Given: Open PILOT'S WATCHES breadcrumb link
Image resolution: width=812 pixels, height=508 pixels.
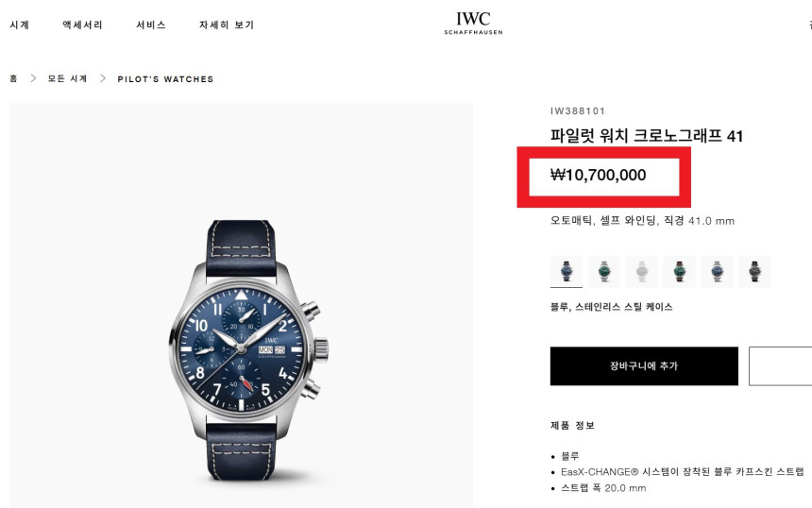Looking at the screenshot, I should coord(166,79).
